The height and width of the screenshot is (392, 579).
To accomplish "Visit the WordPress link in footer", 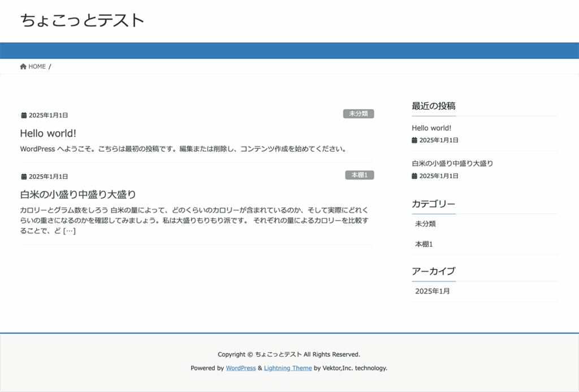I will [x=241, y=368].
